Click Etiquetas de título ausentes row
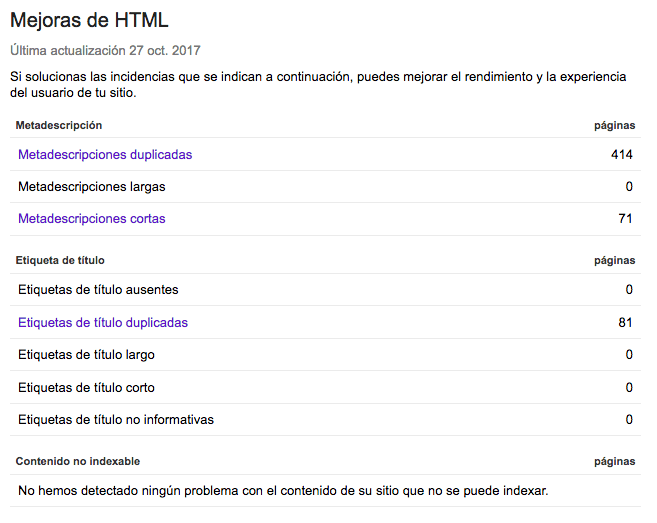The width and height of the screenshot is (657, 523). pos(325,290)
